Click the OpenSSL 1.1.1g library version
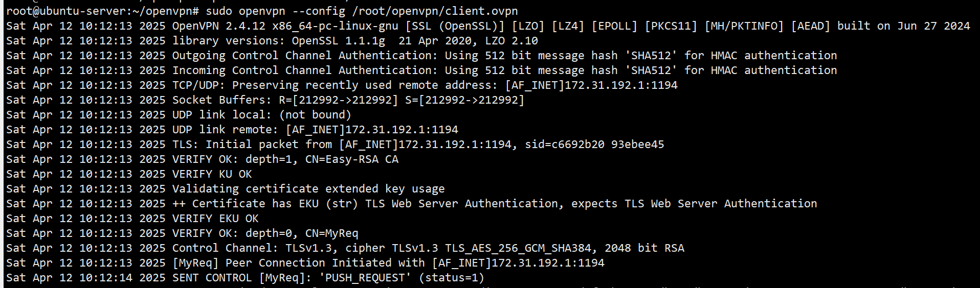 (x=338, y=40)
